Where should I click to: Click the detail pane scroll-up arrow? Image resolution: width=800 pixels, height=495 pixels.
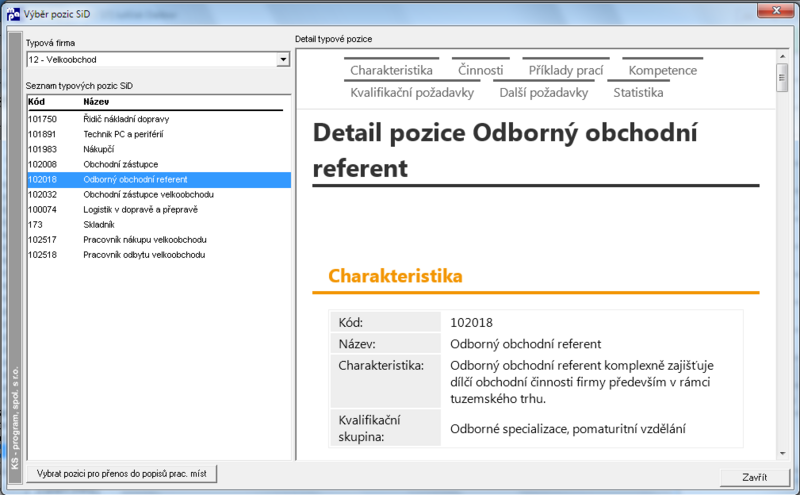tap(782, 56)
